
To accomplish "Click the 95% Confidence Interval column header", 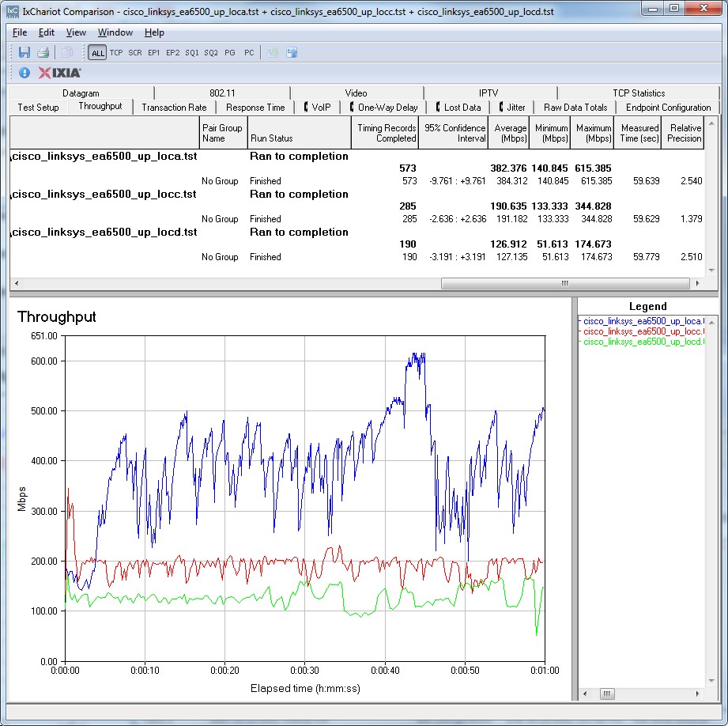I will 454,133.
